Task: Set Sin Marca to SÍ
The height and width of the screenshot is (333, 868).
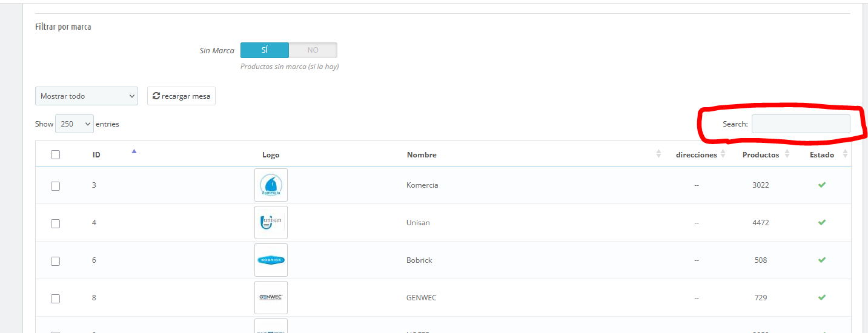Action: (265, 50)
